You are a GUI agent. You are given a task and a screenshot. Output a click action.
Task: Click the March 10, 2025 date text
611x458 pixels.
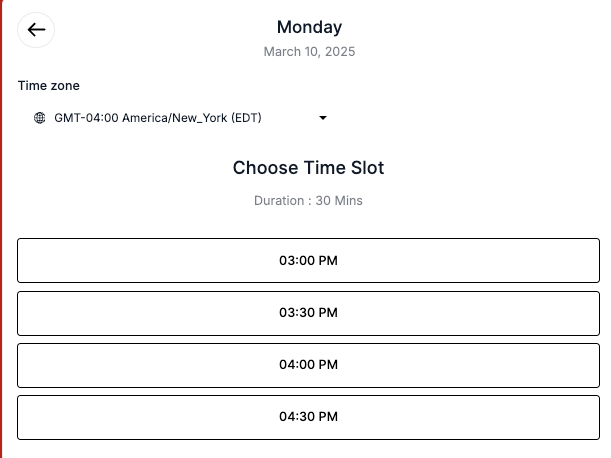tap(309, 51)
